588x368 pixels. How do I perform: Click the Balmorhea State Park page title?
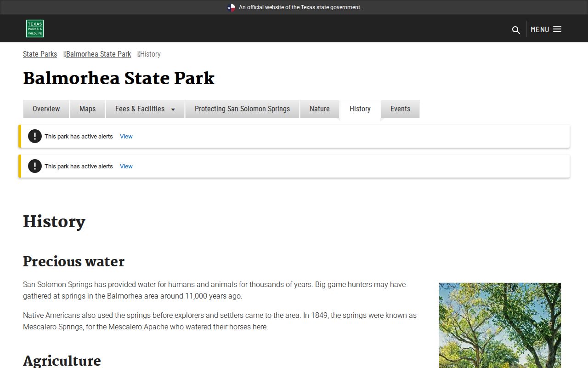click(x=119, y=78)
